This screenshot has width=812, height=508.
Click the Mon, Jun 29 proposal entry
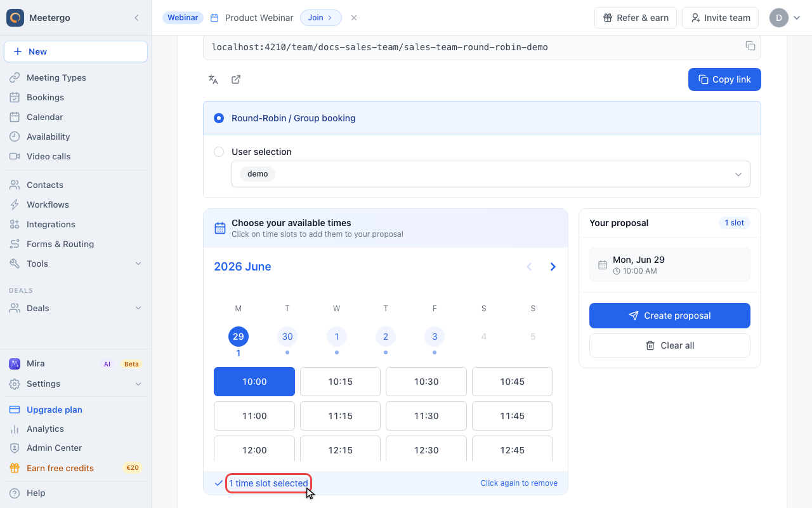tap(670, 265)
